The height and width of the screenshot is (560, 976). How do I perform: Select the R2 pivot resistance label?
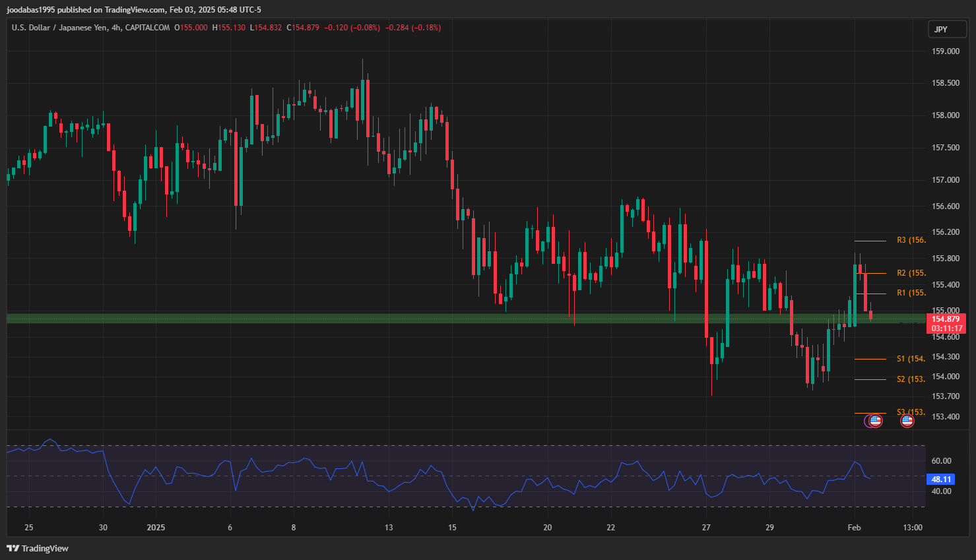coord(911,273)
